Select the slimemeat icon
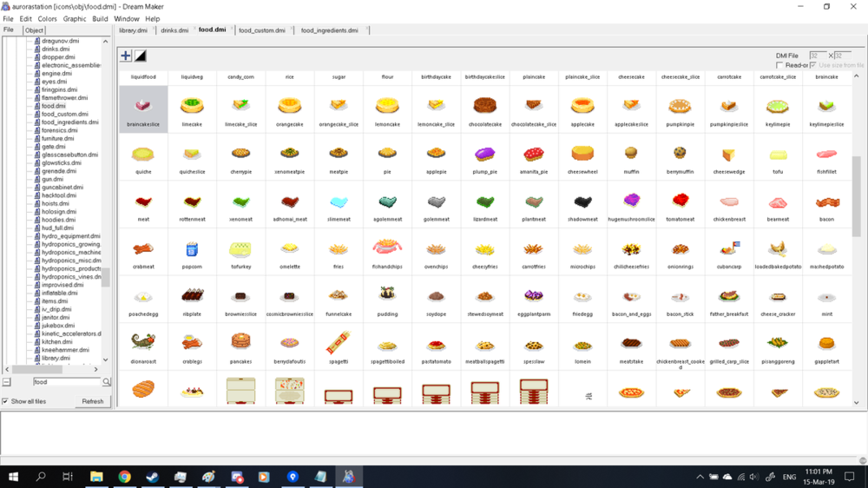Viewport: 868px width, 488px height. point(339,204)
